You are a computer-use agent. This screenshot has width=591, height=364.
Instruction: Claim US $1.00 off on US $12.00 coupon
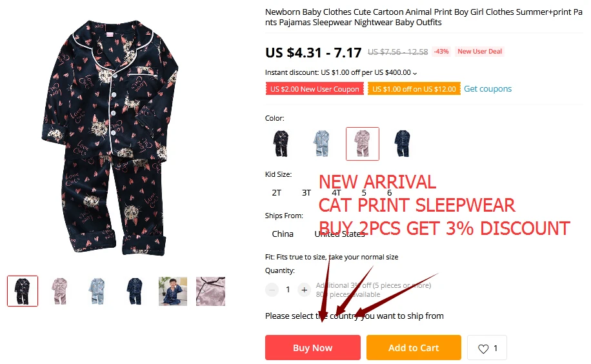point(414,89)
